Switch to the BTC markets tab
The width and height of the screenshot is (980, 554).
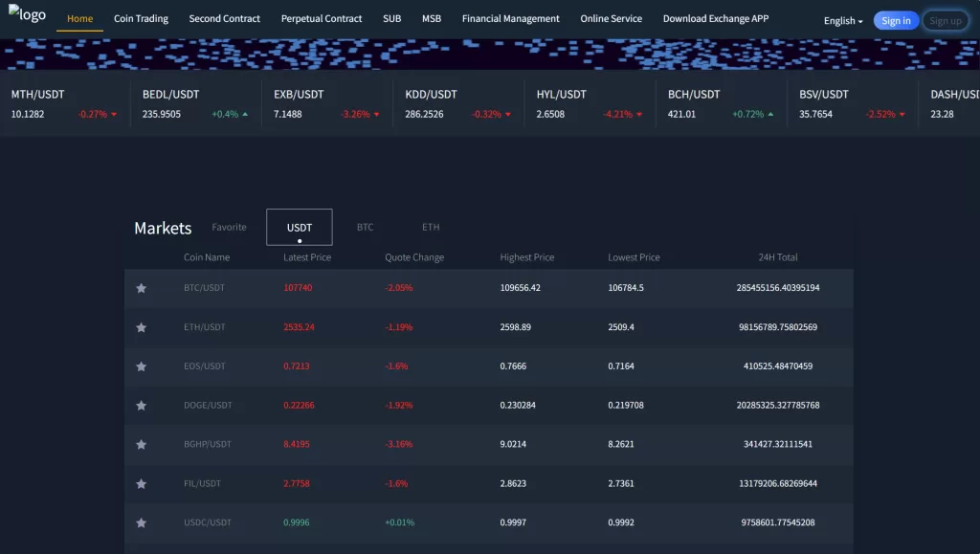click(x=365, y=228)
